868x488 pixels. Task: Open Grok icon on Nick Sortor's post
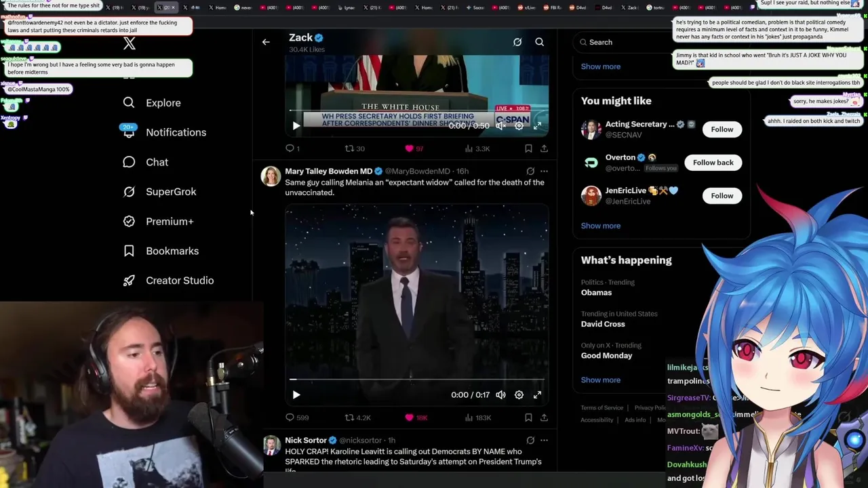tap(530, 441)
